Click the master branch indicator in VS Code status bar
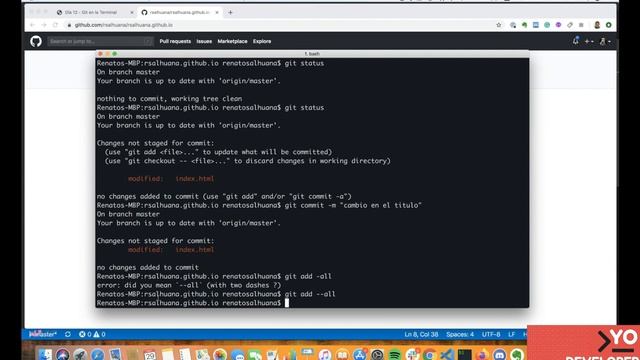 point(43,334)
